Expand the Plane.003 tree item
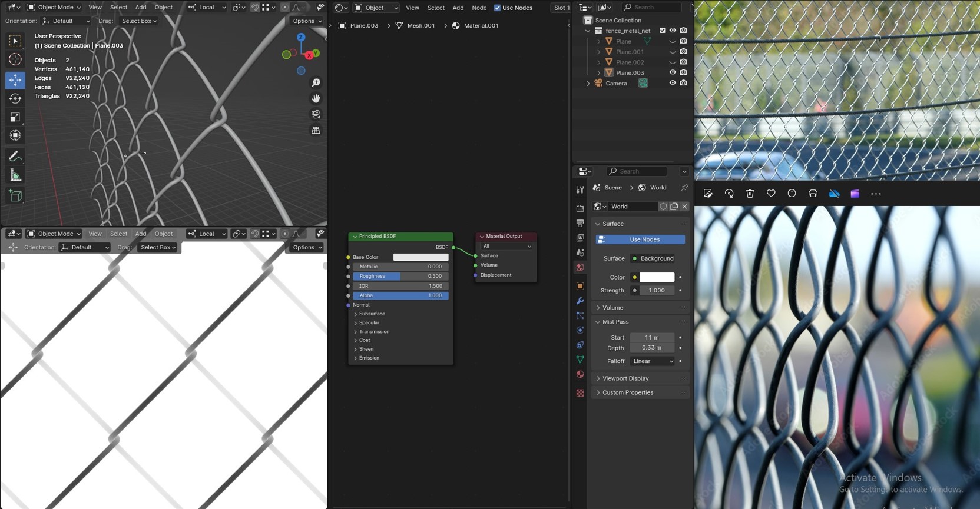 [x=599, y=73]
